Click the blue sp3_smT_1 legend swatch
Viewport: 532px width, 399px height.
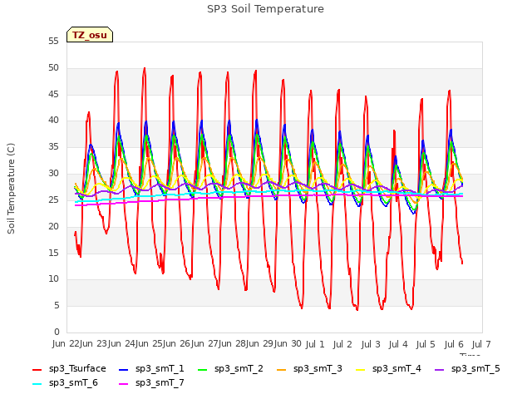pos(124,369)
